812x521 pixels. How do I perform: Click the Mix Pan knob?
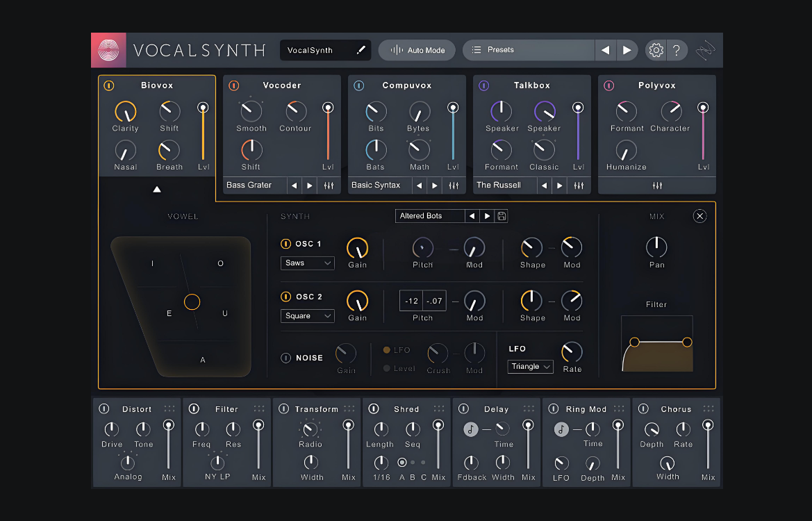pos(656,247)
